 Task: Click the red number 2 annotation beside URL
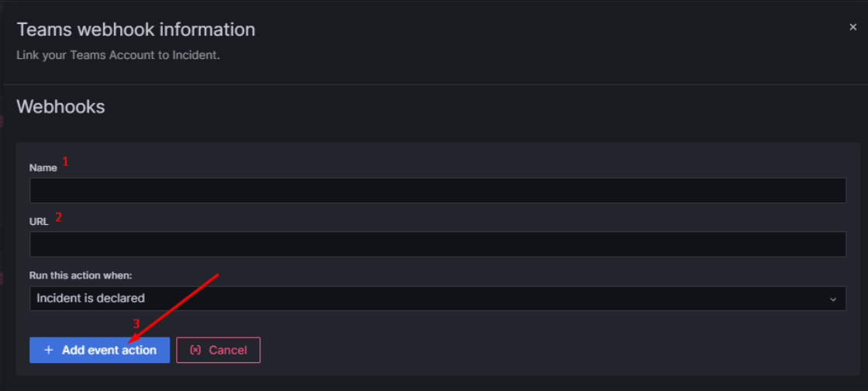point(58,217)
